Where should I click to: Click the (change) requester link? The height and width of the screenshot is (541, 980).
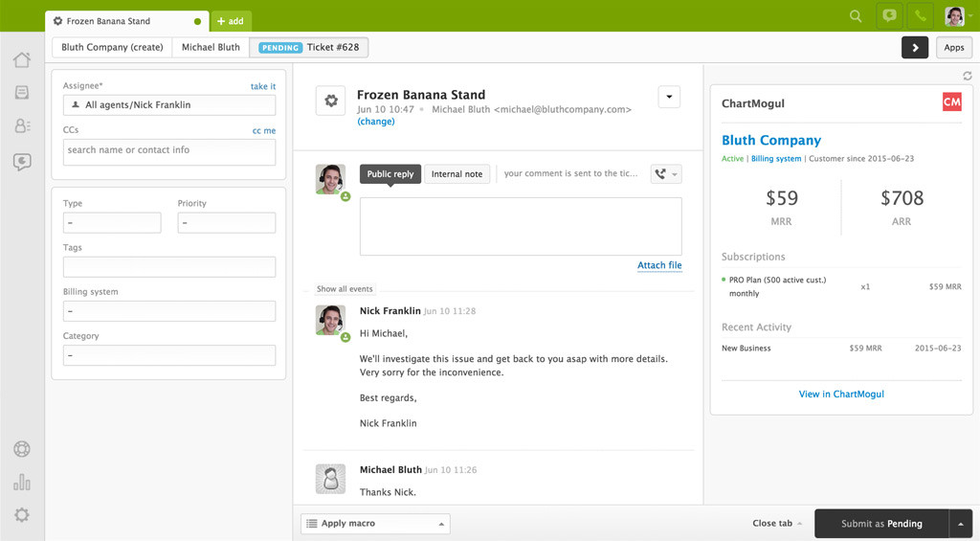(x=375, y=122)
